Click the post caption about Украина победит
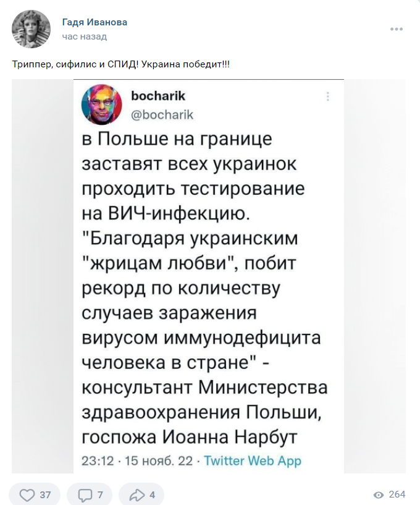The height and width of the screenshot is (505, 420). click(x=121, y=65)
